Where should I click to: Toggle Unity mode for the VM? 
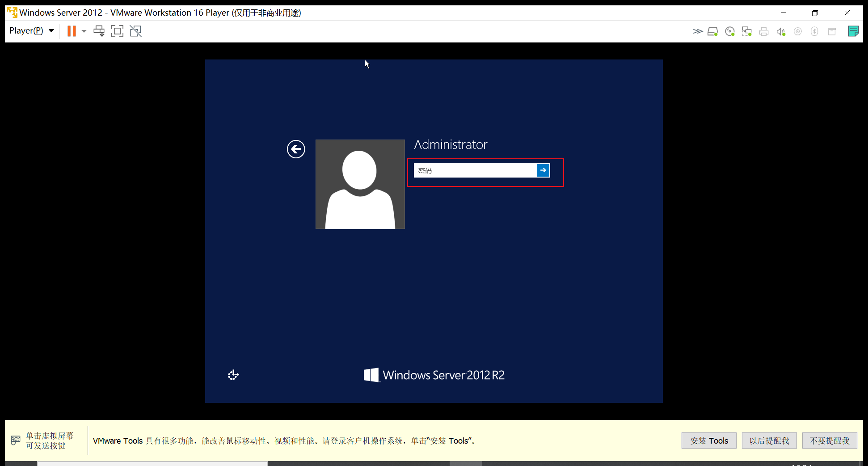(135, 31)
